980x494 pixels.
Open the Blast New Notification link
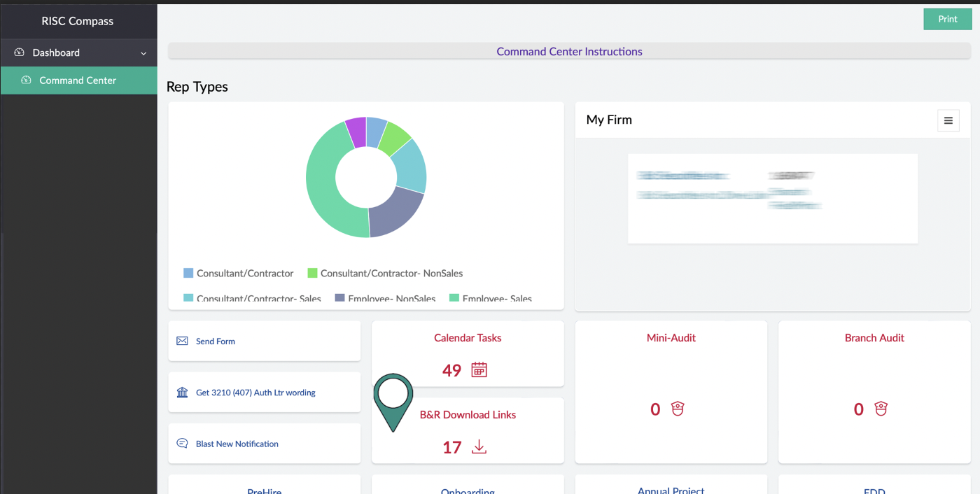(x=237, y=444)
